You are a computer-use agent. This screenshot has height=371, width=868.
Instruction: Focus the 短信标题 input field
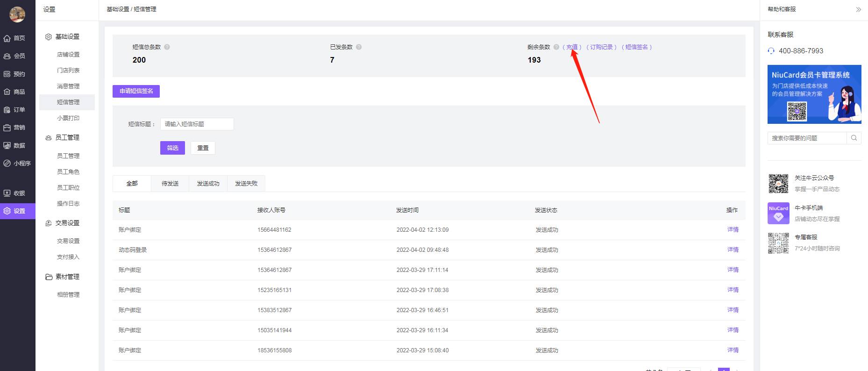click(x=197, y=124)
